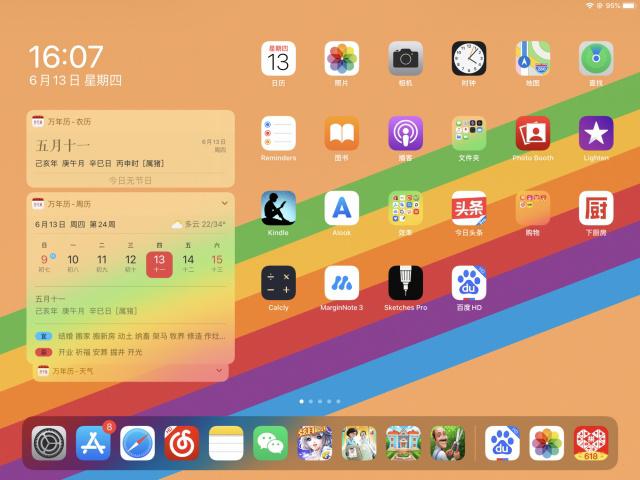
Task: Select Wednesday 12 in week calendar
Action: coord(131,263)
